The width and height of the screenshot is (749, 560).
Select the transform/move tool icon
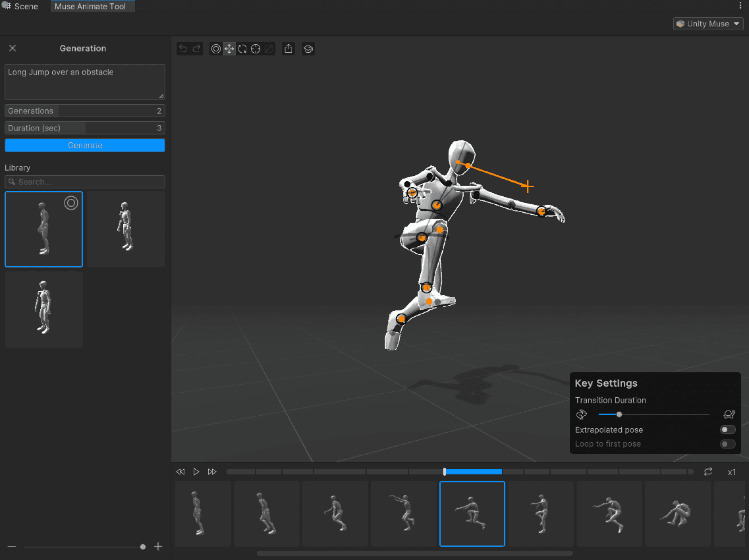click(x=229, y=49)
